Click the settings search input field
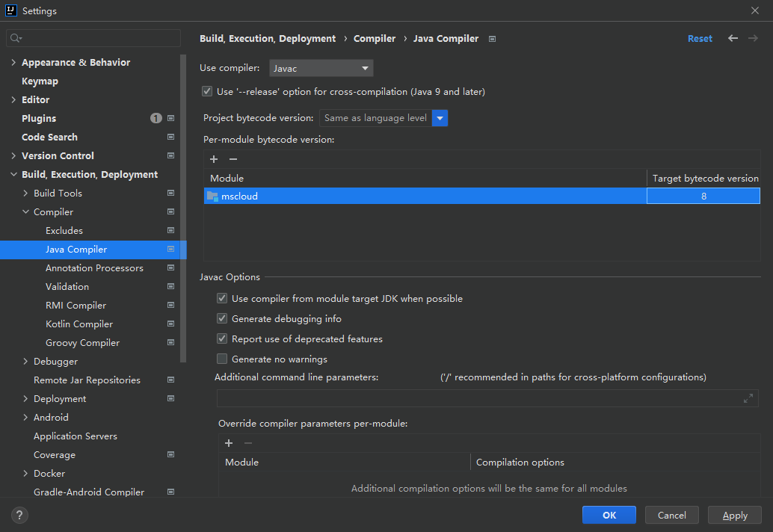The image size is (773, 532). click(x=93, y=38)
